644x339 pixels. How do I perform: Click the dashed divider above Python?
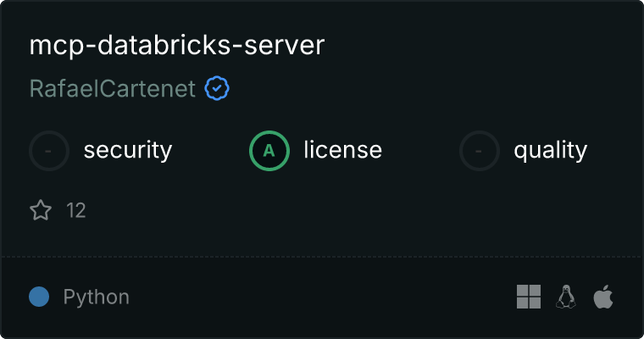click(322, 257)
